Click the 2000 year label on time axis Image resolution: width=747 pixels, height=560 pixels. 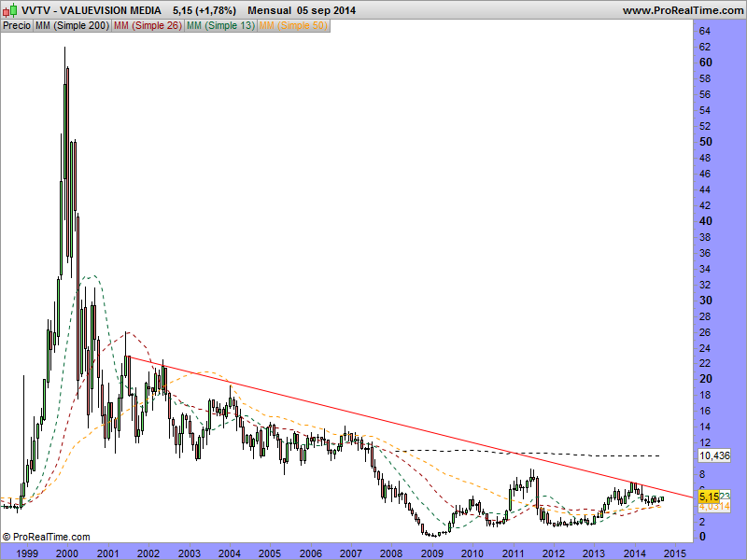click(x=67, y=553)
